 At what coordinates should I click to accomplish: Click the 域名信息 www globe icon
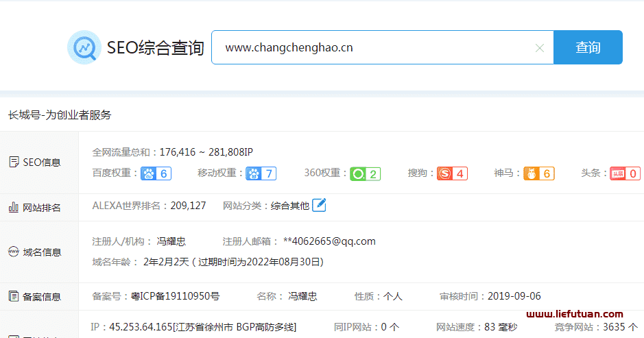coord(14,252)
